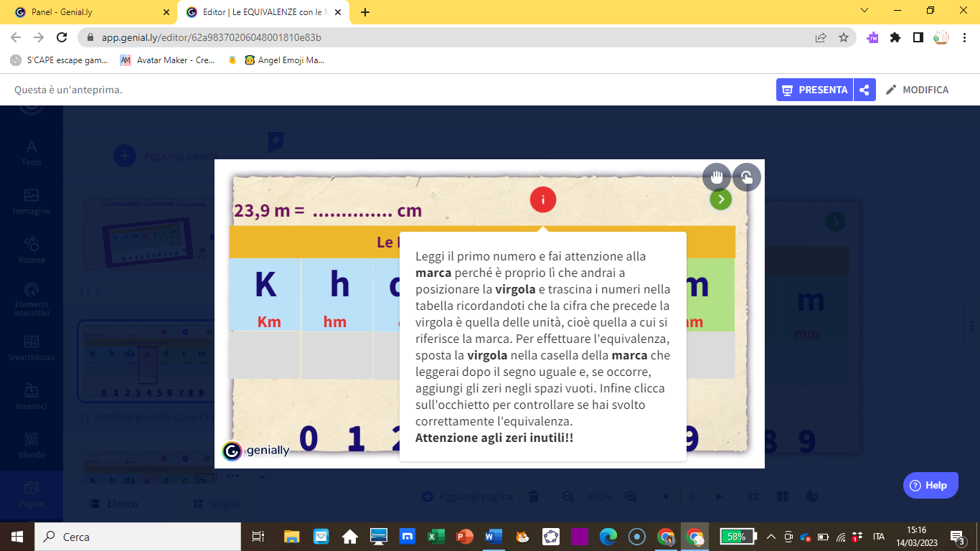Click MODIFICA to return to editing
Screen dimensions: 980x551
(x=917, y=90)
